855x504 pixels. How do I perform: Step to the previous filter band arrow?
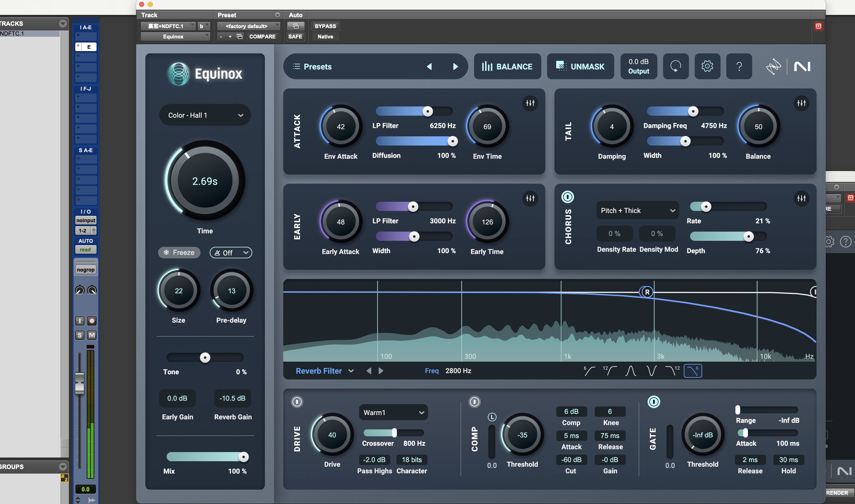[x=369, y=371]
